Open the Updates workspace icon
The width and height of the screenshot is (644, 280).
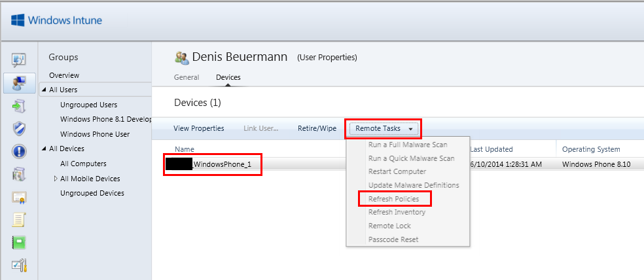(18, 107)
